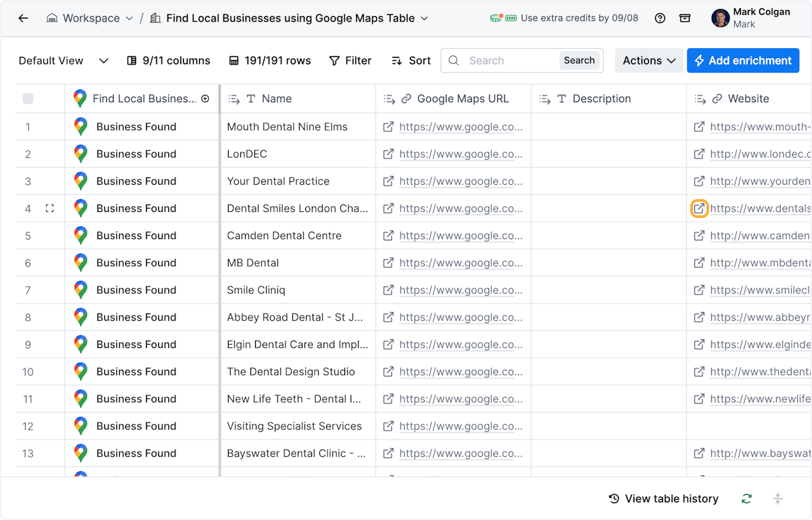Click Google Maps pin icon in row 1
This screenshot has height=520, width=812.
click(x=81, y=127)
